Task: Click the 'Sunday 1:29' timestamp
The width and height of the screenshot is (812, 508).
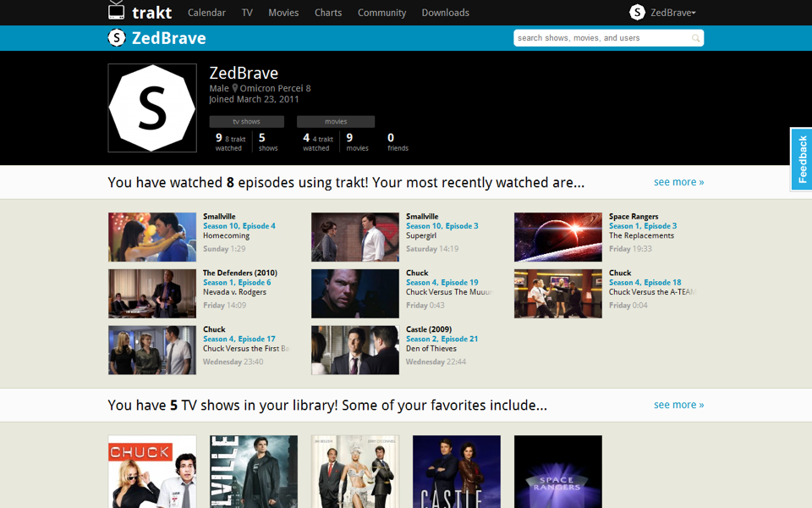Action: tap(224, 249)
